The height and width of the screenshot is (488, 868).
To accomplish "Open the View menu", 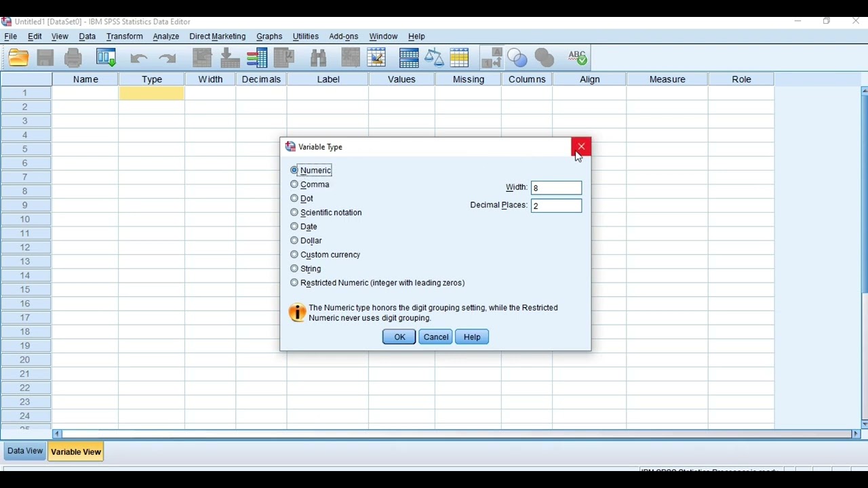I will point(60,37).
